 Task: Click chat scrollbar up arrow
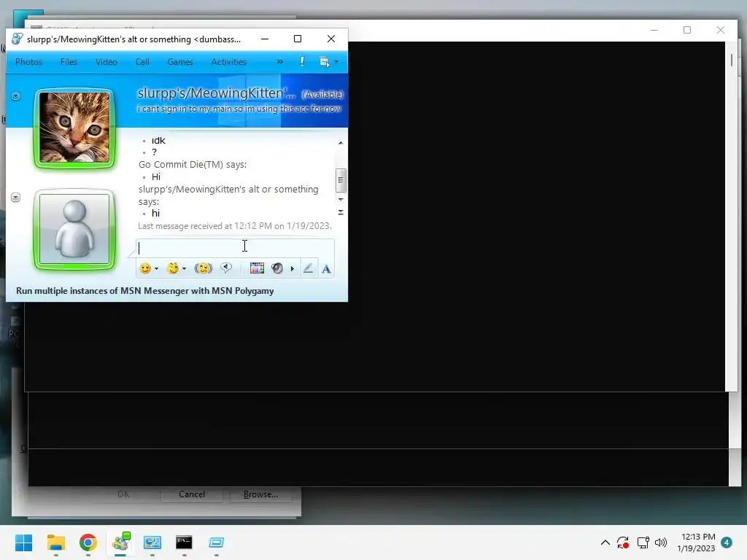coord(341,143)
